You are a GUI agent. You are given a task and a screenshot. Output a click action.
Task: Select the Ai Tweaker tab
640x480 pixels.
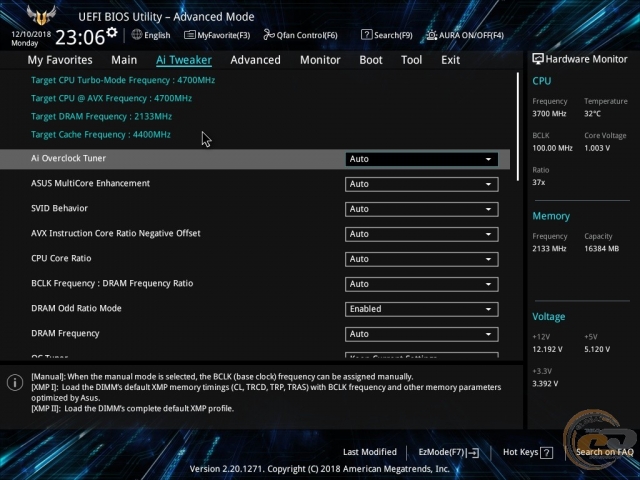point(184,60)
